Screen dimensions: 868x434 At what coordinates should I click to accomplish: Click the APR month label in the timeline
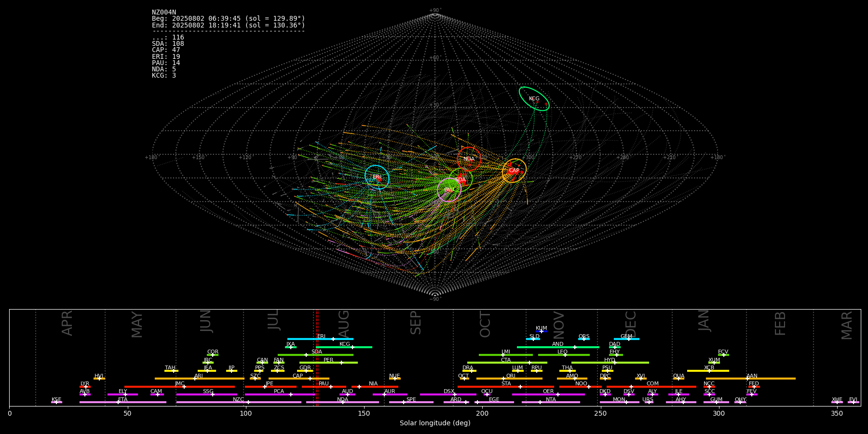point(67,323)
